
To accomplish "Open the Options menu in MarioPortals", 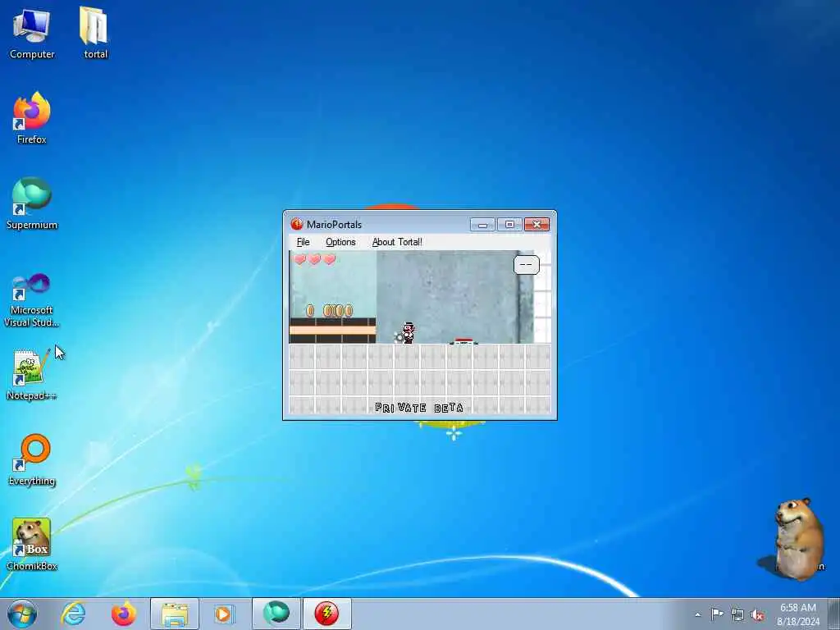I will pos(340,242).
